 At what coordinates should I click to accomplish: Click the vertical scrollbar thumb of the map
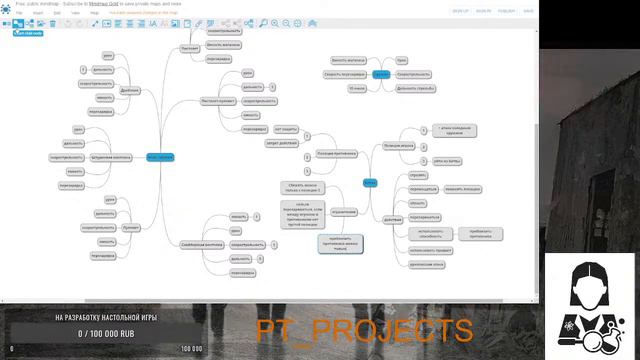536,208
